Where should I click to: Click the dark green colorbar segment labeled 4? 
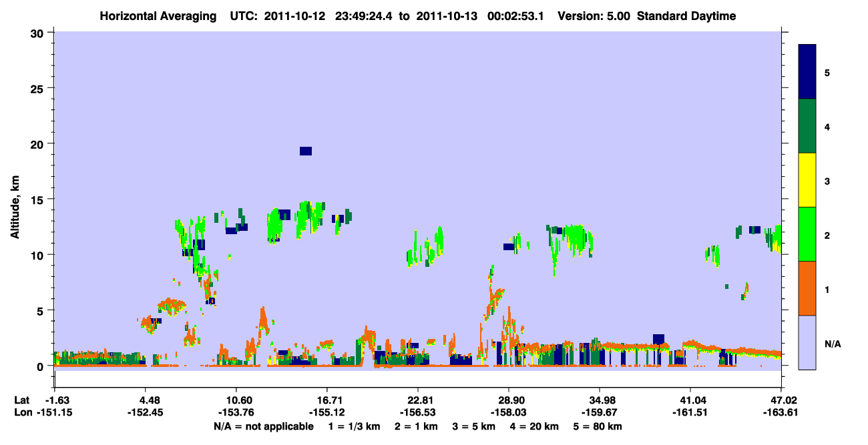click(807, 126)
